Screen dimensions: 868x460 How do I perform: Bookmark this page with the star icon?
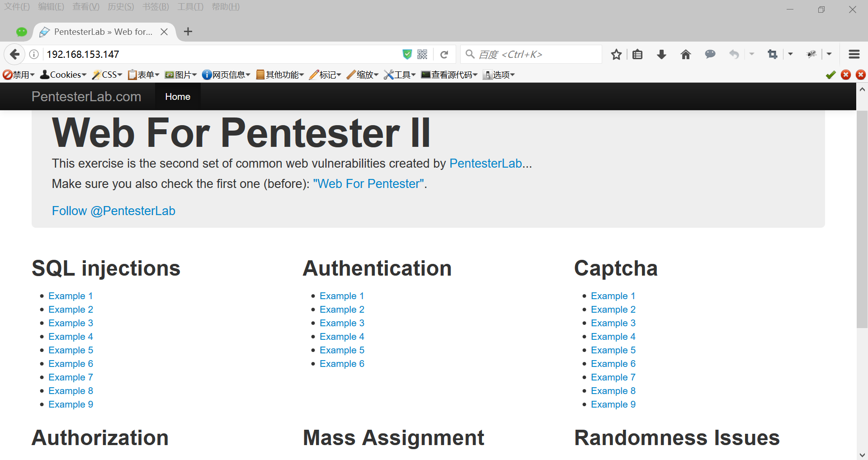tap(616, 54)
